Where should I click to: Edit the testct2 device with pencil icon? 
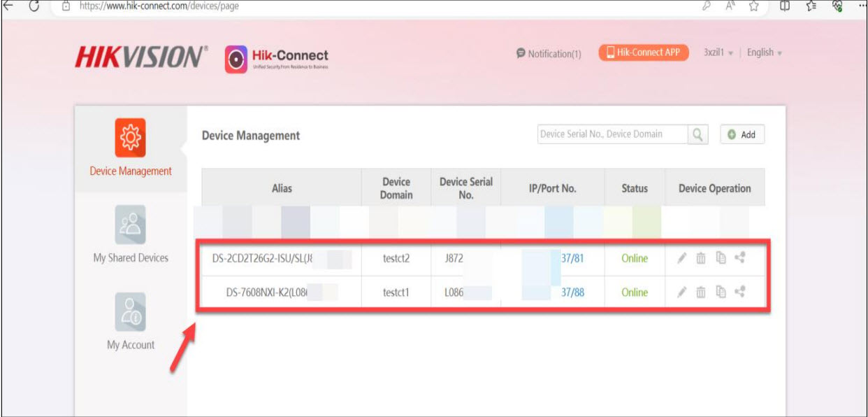click(x=682, y=258)
